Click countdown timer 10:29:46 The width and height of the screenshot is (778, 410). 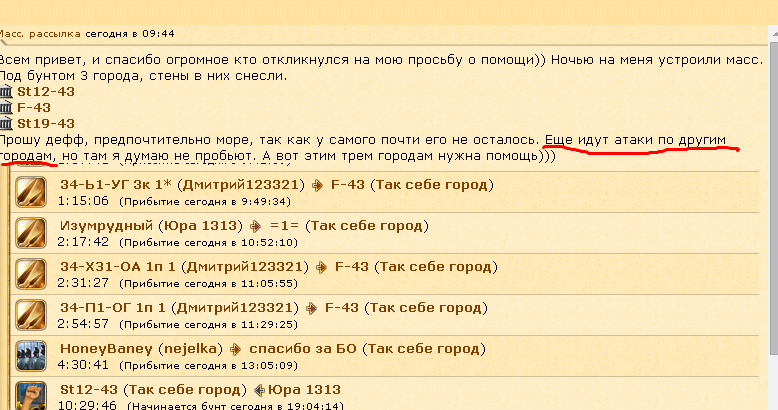tap(87, 405)
